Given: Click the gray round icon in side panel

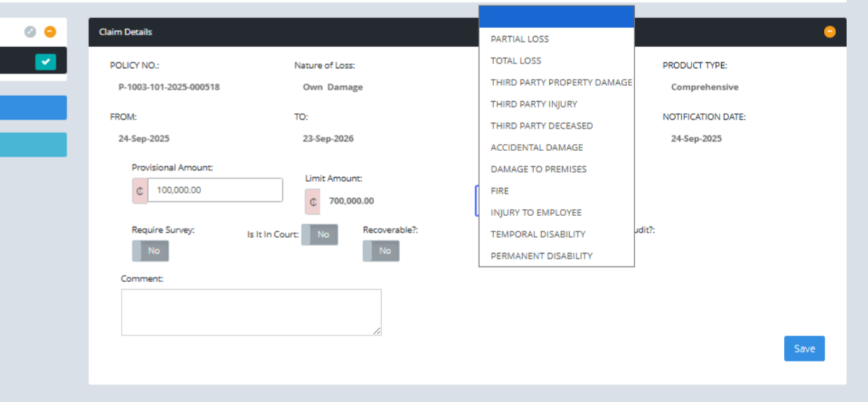Looking at the screenshot, I should [30, 32].
